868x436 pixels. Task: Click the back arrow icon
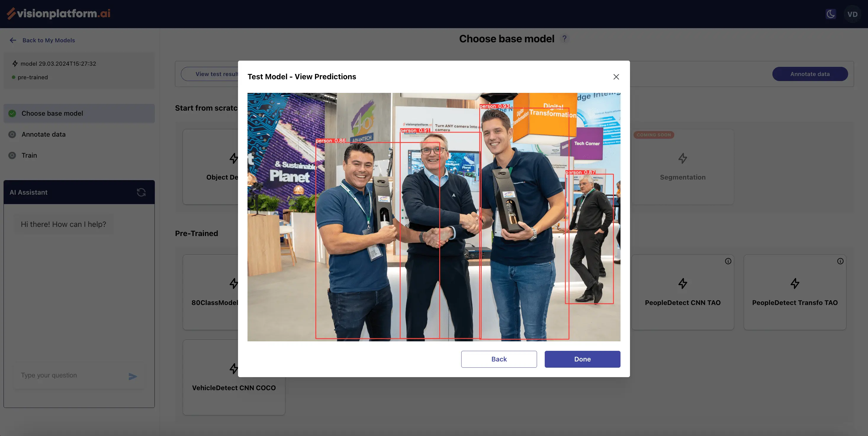pyautogui.click(x=13, y=40)
